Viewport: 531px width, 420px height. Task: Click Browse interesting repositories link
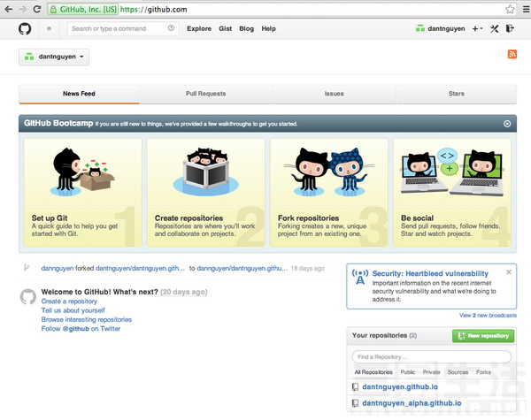click(87, 319)
